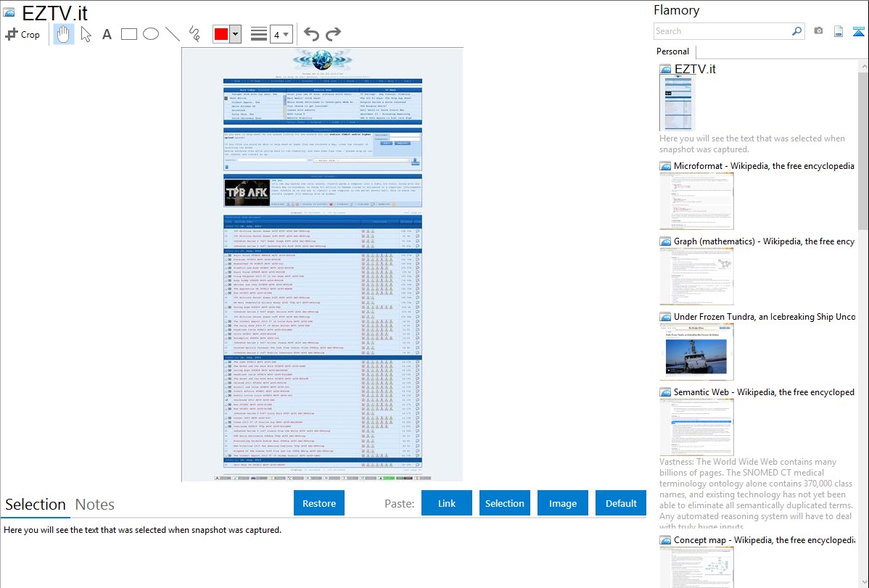This screenshot has height=588, width=869.
Task: Open the line thickness dropdown showing 4
Action: point(281,34)
